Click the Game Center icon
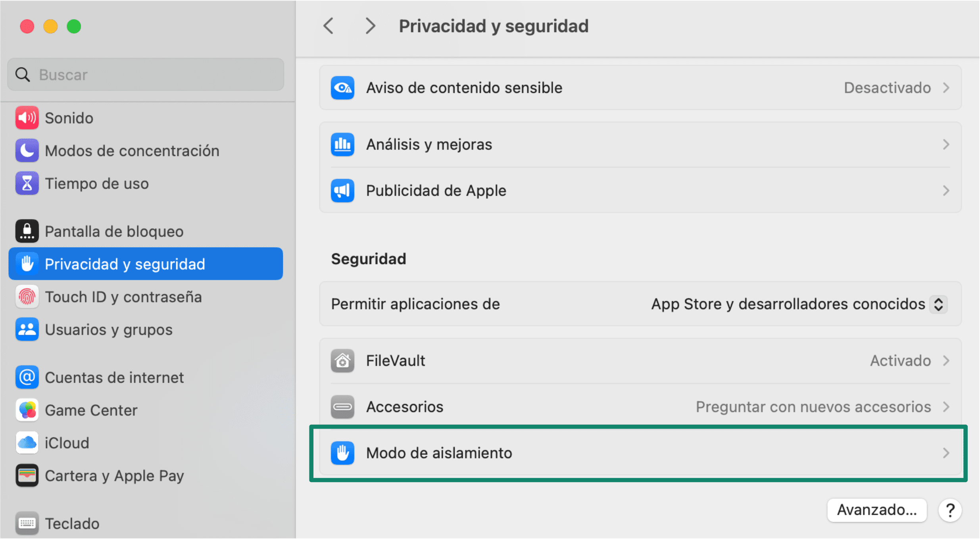 (x=27, y=410)
